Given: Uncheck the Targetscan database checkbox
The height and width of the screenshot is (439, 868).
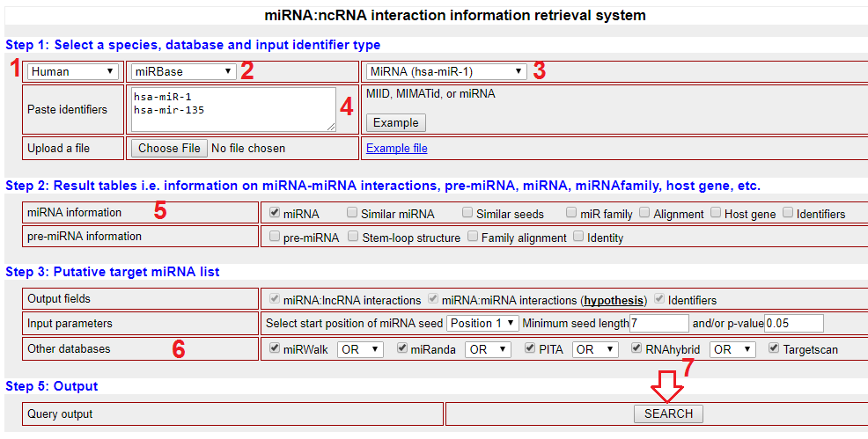Looking at the screenshot, I should click(x=774, y=348).
